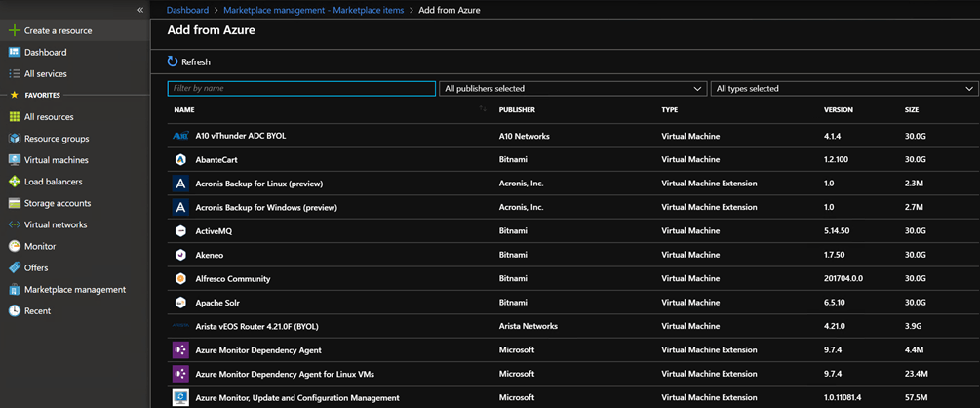Click the A10 vThunder ADC BYOL logo
The height and width of the screenshot is (408, 980).
[x=180, y=136]
